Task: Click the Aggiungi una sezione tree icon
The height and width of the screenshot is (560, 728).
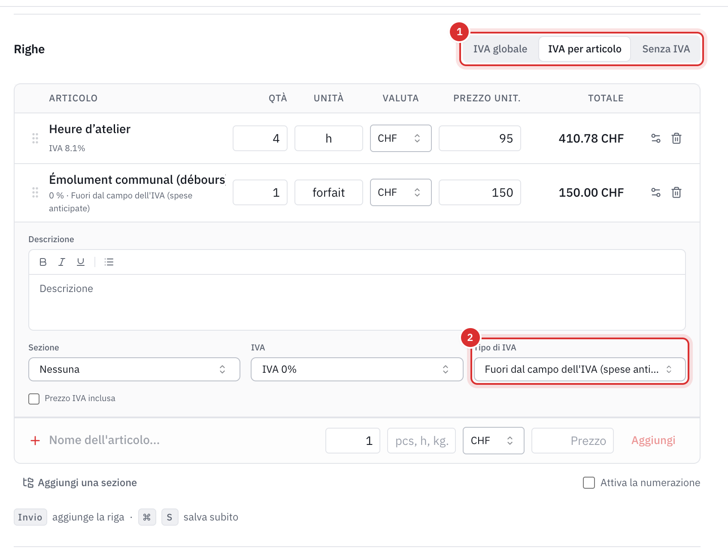Action: pyautogui.click(x=28, y=483)
